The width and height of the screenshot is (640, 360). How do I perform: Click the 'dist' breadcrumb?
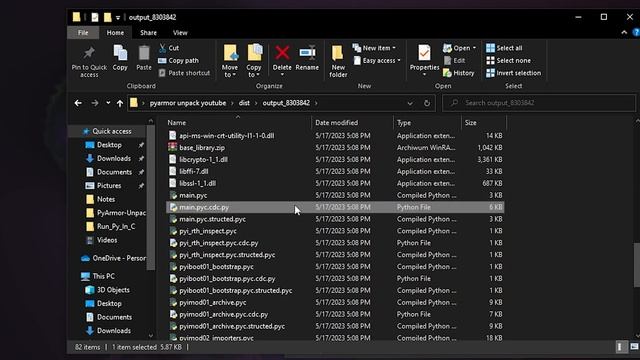(244, 103)
